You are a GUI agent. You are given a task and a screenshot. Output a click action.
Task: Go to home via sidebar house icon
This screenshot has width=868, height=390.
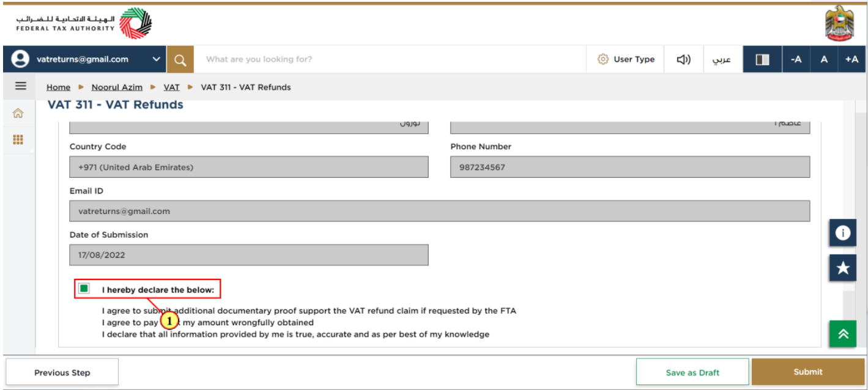click(18, 113)
